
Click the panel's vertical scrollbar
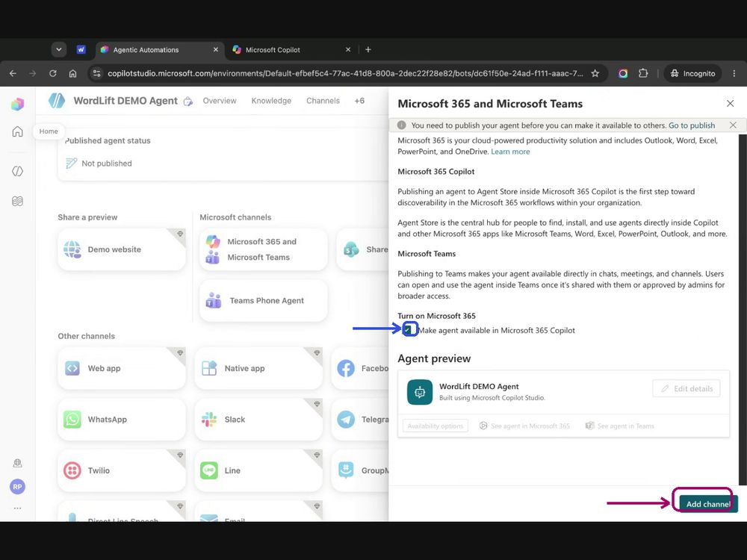pyautogui.click(x=743, y=310)
